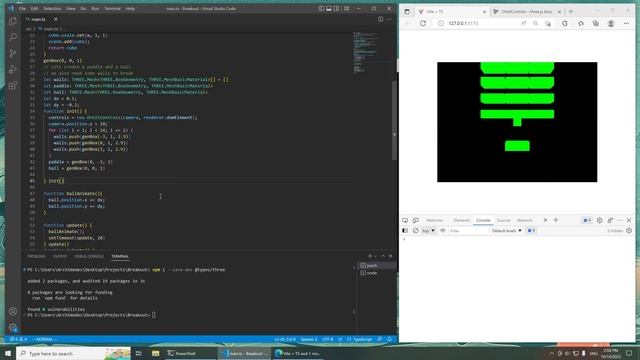Open the Search view in VS Code activity bar
The height and width of the screenshot is (360, 640).
click(x=13, y=37)
